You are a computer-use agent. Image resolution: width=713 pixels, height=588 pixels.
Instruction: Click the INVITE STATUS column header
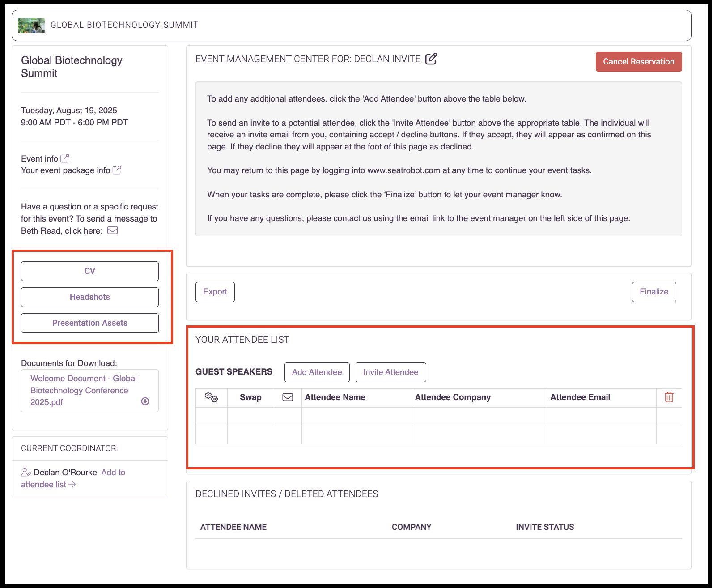(x=545, y=527)
